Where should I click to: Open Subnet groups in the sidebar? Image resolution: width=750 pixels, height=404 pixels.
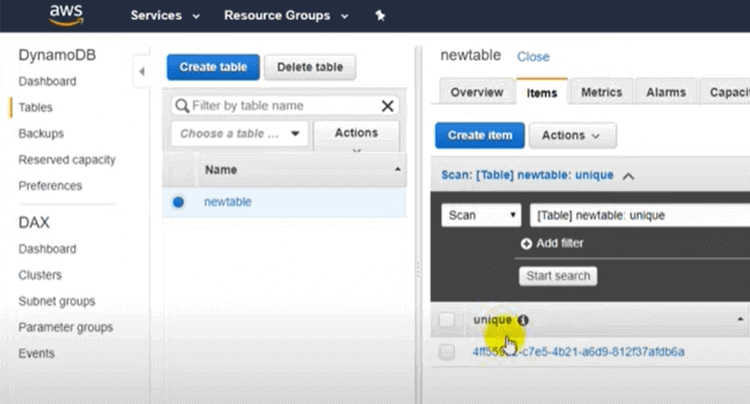coord(57,302)
